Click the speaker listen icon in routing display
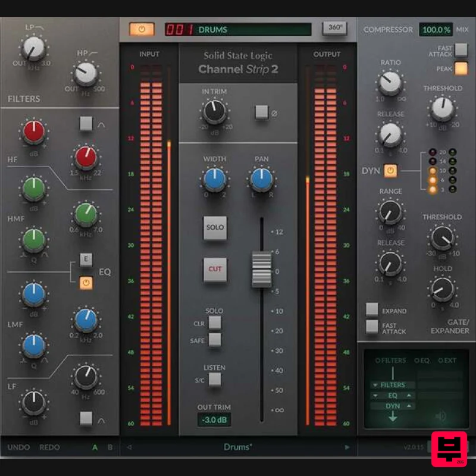Image resolution: width=476 pixels, height=476 pixels. click(440, 415)
